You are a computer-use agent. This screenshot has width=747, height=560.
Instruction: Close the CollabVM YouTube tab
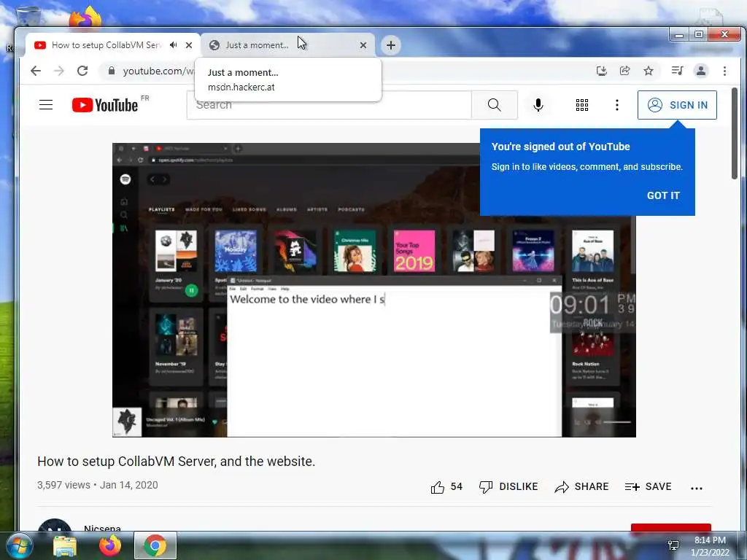click(x=189, y=45)
